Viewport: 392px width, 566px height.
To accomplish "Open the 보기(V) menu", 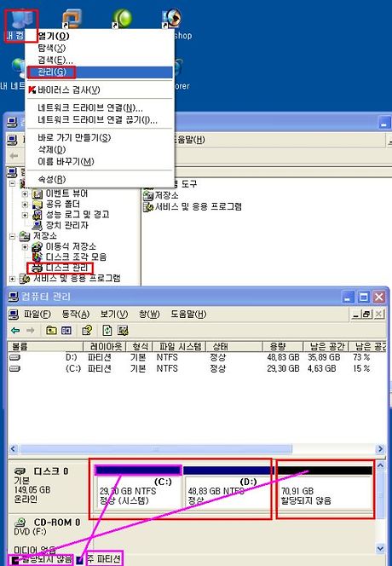I will click(114, 314).
